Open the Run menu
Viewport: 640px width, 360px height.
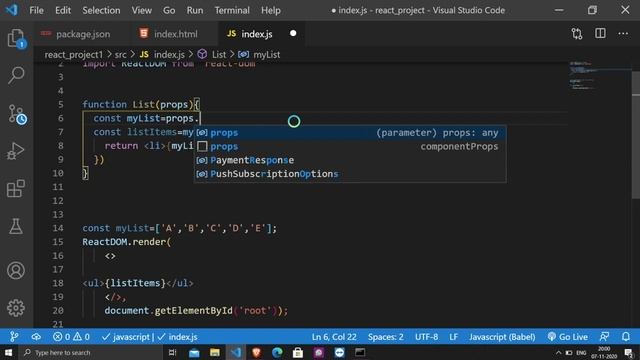point(195,10)
